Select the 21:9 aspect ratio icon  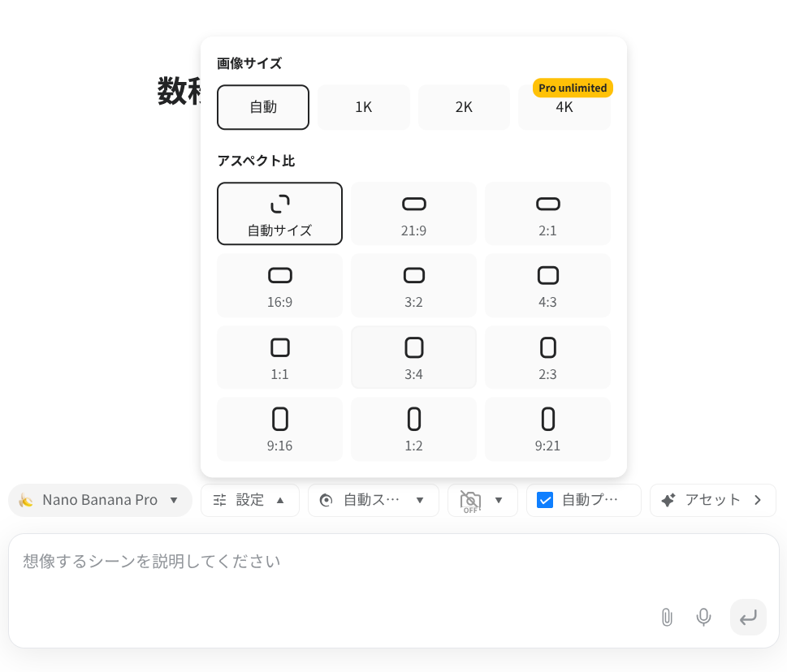tap(413, 213)
